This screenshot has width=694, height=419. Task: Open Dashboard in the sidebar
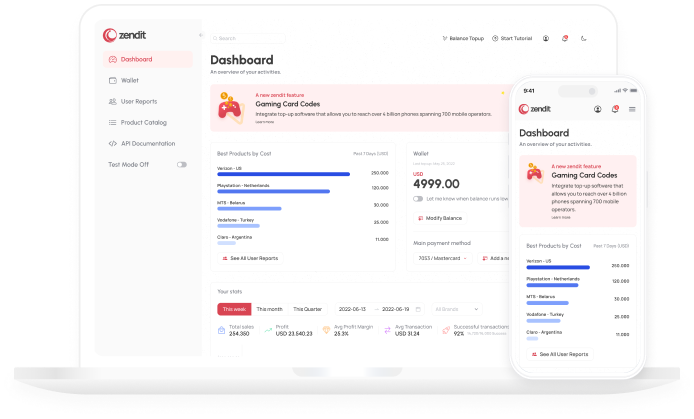tap(148, 59)
